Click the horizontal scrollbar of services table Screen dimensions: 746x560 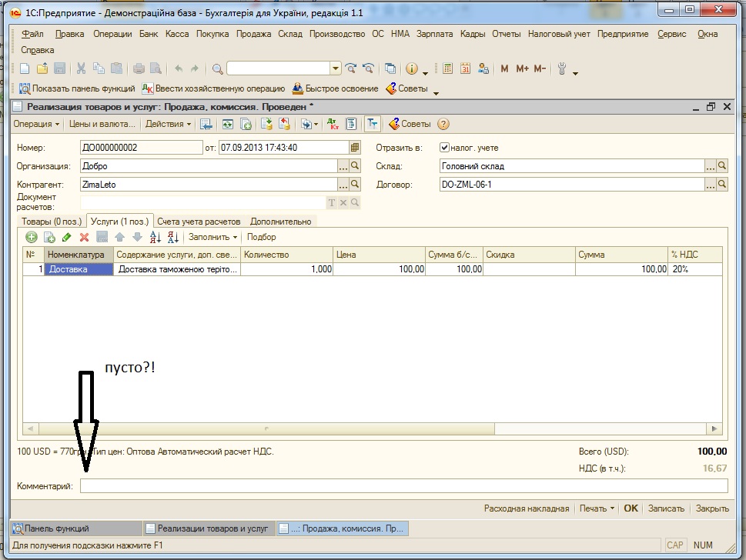click(x=372, y=428)
